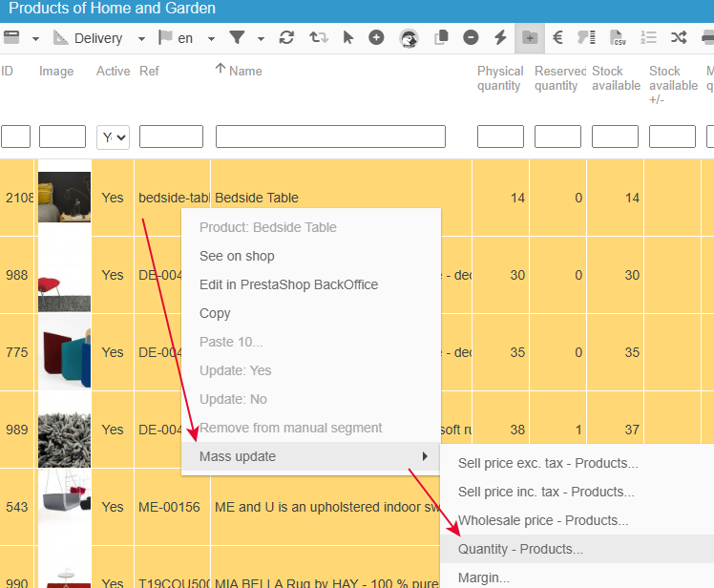This screenshot has height=588, width=714.
Task: Open the layout icon dropdown arrow
Action: [x=35, y=39]
